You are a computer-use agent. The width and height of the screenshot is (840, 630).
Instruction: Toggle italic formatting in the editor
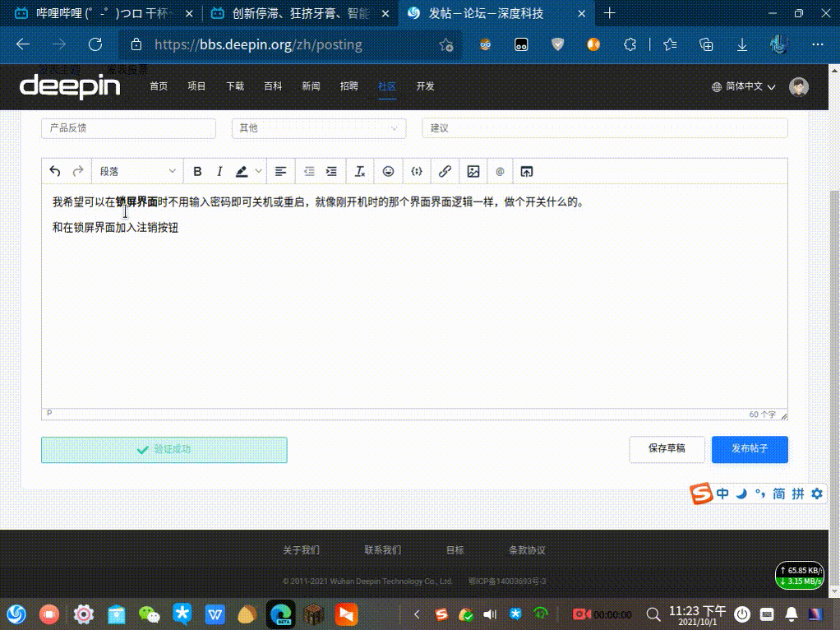coord(219,171)
